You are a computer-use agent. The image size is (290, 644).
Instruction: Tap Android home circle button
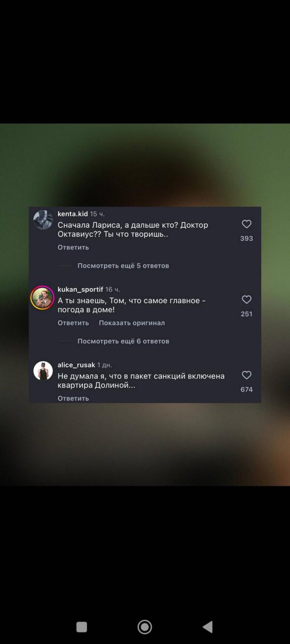point(145,627)
